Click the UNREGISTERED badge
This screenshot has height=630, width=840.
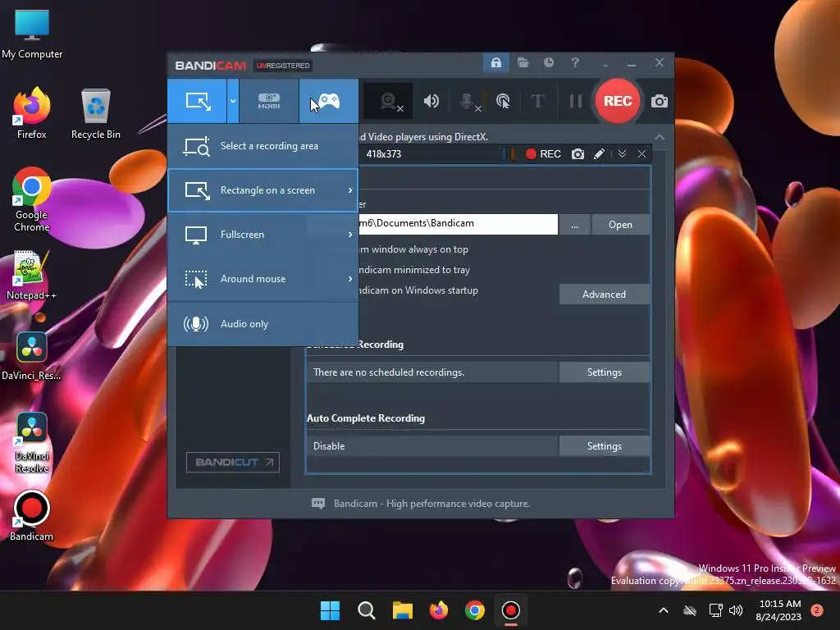coord(283,66)
